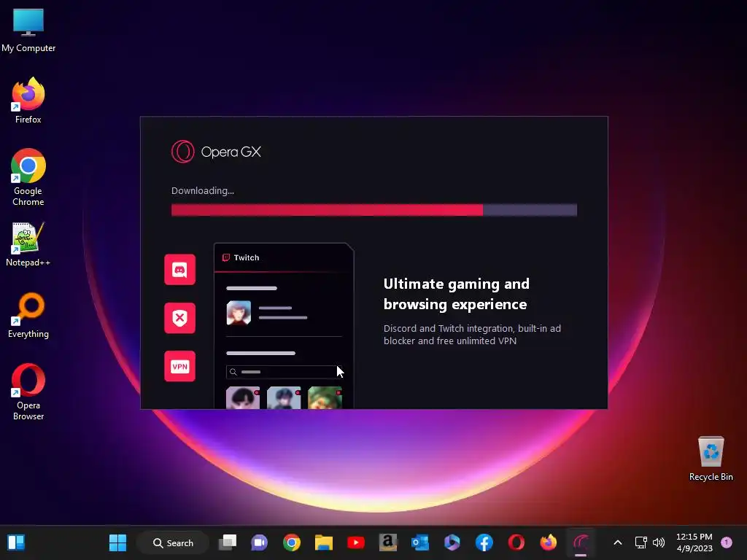Click the 'Discord and Twitch integration' description text
Screen dimensions: 747x560
coord(472,335)
